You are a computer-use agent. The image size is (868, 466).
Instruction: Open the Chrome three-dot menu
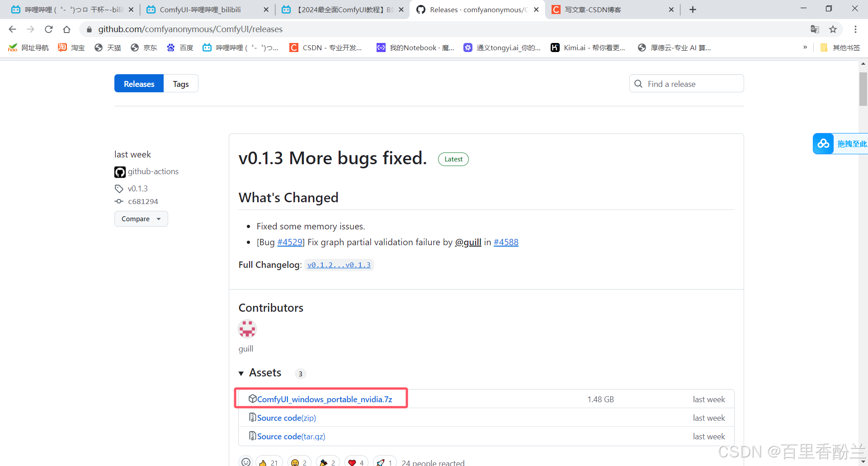tap(855, 29)
